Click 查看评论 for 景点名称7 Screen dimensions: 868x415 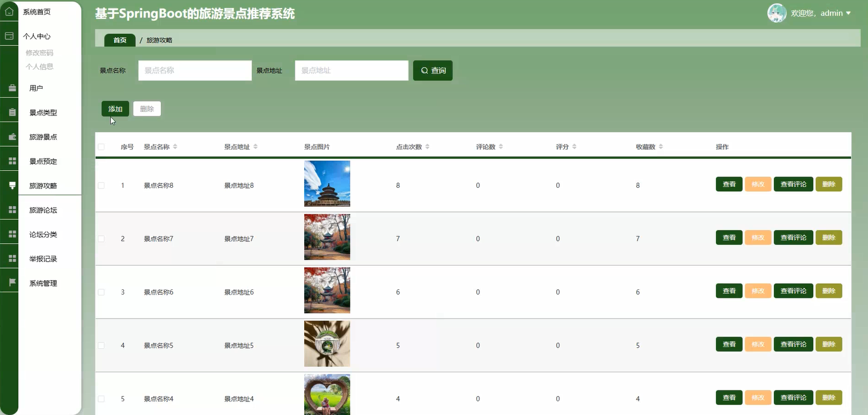(793, 237)
